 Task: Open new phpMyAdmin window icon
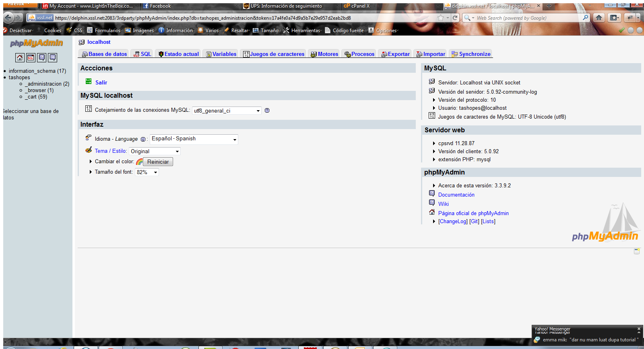[x=637, y=251]
